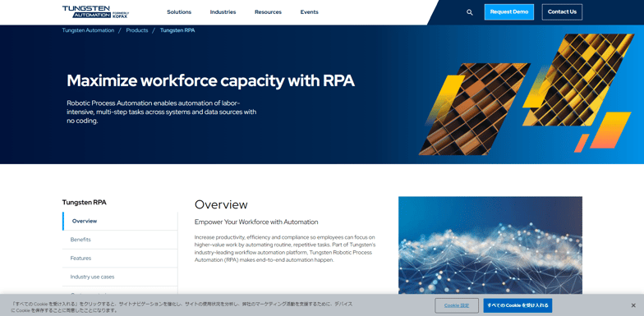Go to Products breadcrumb link

(137, 30)
